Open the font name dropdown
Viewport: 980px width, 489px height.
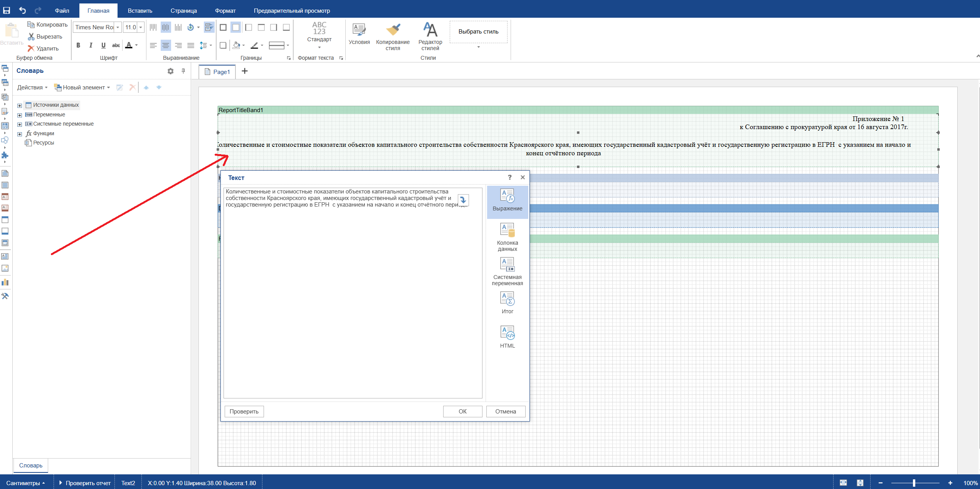tap(118, 27)
